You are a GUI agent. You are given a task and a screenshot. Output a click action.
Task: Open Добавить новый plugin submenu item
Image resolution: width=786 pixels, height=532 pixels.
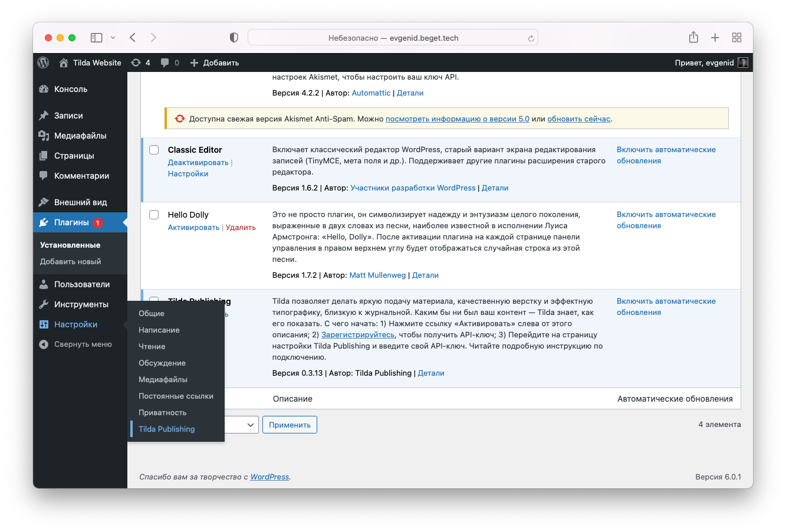point(71,261)
